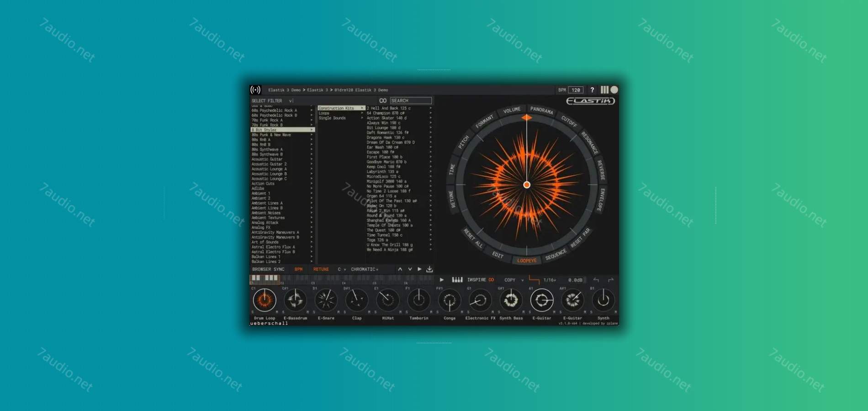This screenshot has height=411, width=868.
Task: Solo the Clap pad
Action: coord(345,312)
